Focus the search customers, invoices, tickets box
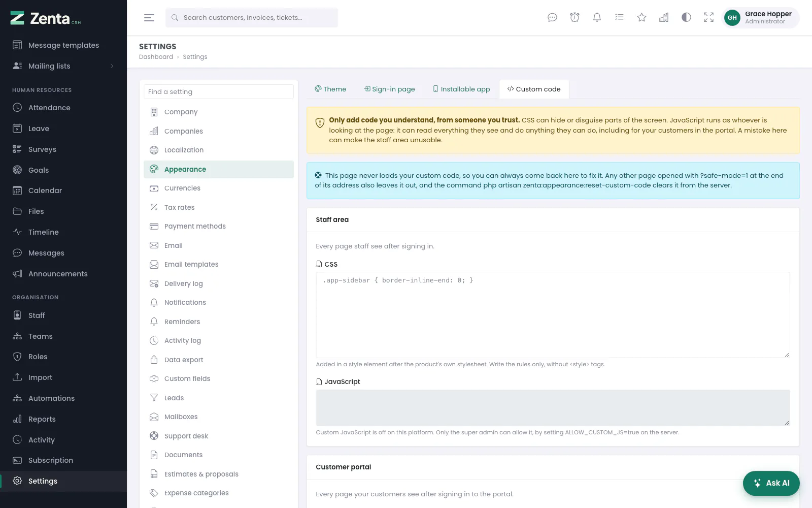 point(252,18)
